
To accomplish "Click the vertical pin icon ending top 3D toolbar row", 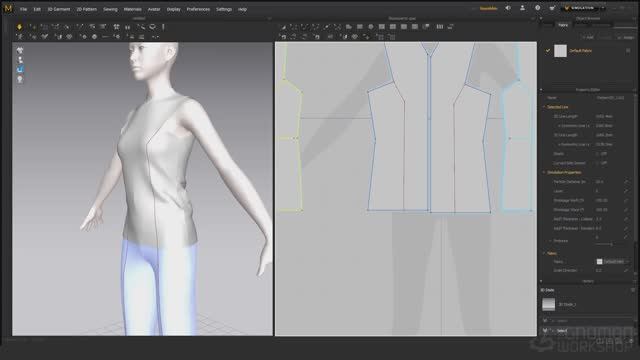I will click(x=163, y=27).
